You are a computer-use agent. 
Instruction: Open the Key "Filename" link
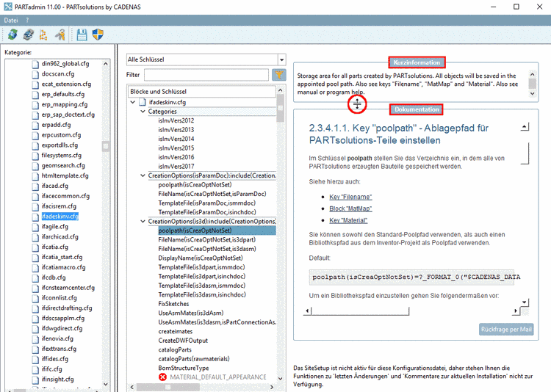coord(350,197)
